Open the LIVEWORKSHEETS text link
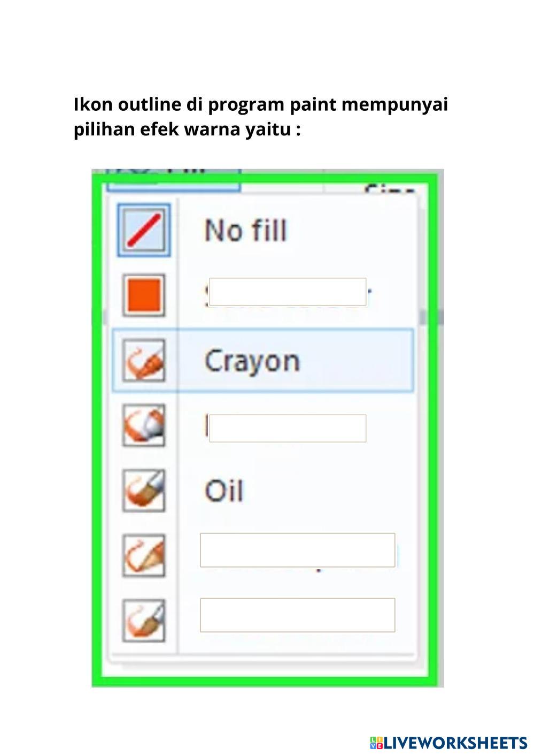 pos(455,743)
